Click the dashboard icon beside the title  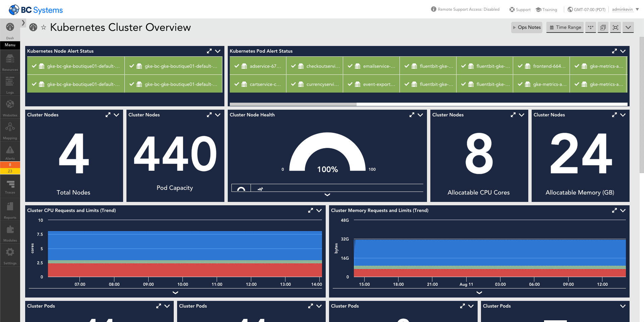[33, 27]
